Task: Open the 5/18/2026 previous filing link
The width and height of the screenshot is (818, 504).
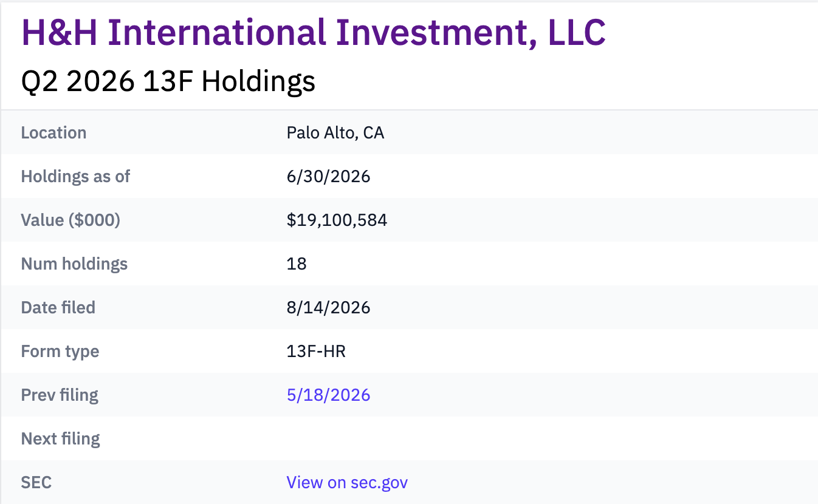Action: tap(328, 395)
